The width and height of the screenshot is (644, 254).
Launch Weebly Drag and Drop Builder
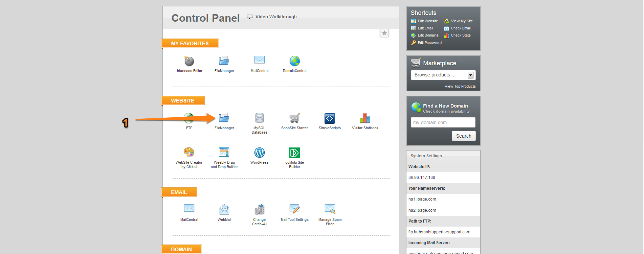tap(224, 153)
